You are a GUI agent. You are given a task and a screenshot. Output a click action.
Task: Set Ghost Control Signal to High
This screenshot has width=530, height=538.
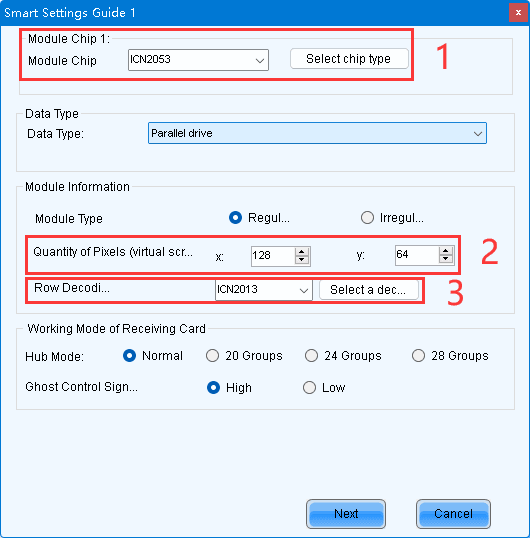coord(213,388)
